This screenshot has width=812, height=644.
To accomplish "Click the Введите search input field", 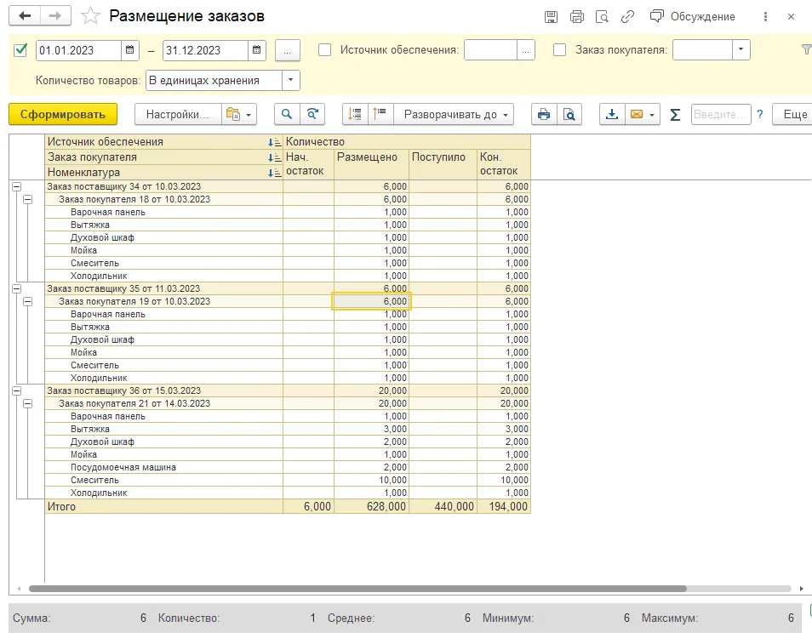I will click(x=721, y=114).
